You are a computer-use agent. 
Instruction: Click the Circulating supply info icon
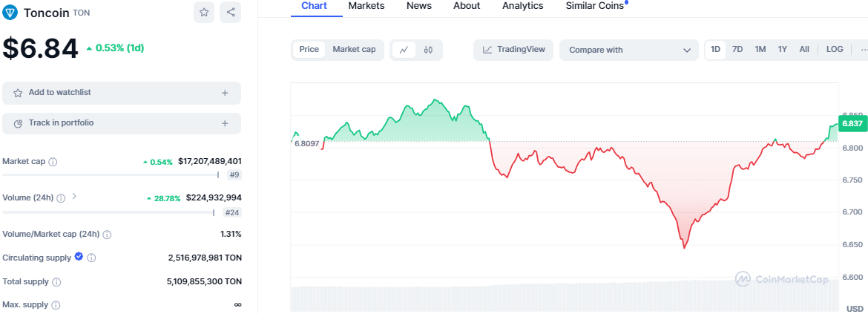[91, 258]
